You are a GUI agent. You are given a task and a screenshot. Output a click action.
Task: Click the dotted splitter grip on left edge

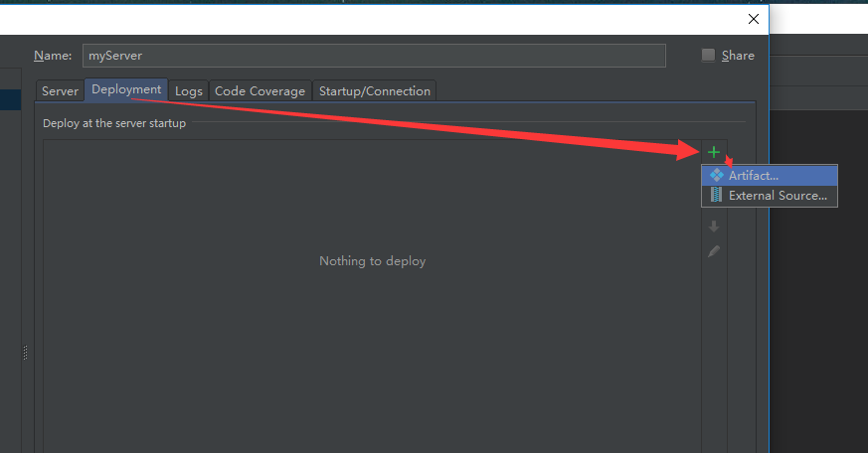[25, 353]
